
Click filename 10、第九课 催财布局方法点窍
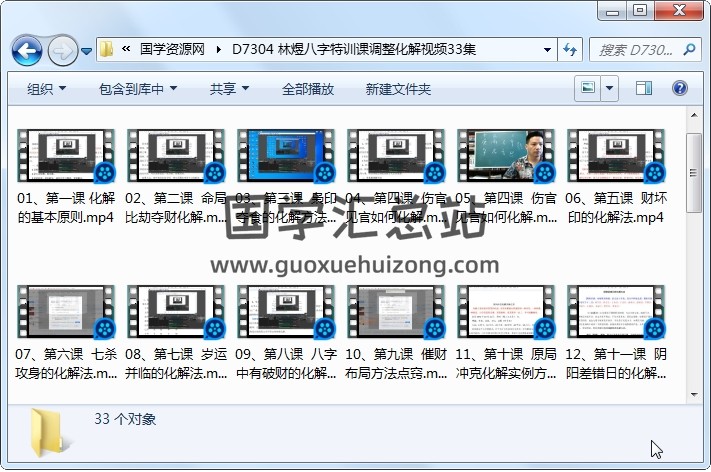tap(396, 364)
